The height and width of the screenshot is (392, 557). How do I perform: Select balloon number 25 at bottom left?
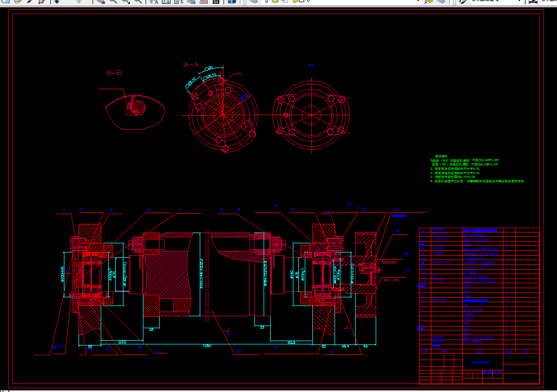click(61, 346)
